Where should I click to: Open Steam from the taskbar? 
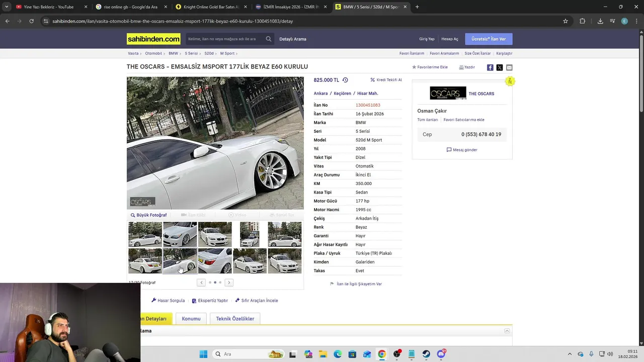[x=426, y=354]
